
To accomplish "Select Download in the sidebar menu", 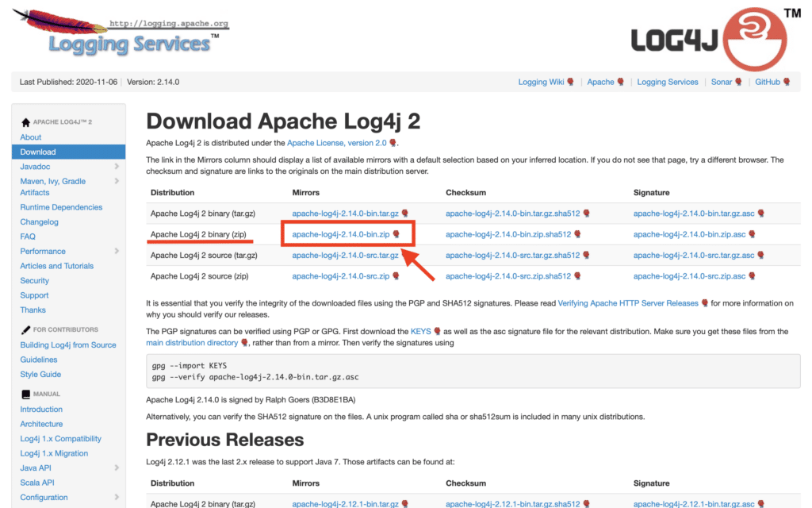I will click(38, 151).
